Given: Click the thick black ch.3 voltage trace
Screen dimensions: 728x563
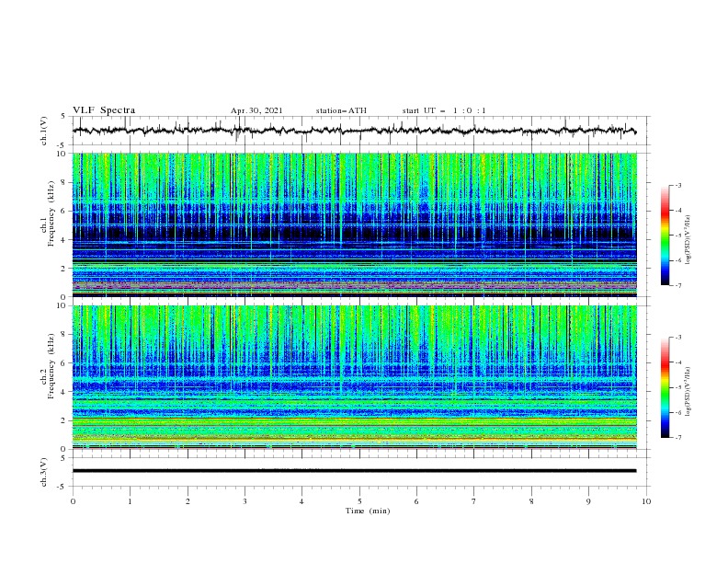Looking at the screenshot, I should tap(354, 471).
